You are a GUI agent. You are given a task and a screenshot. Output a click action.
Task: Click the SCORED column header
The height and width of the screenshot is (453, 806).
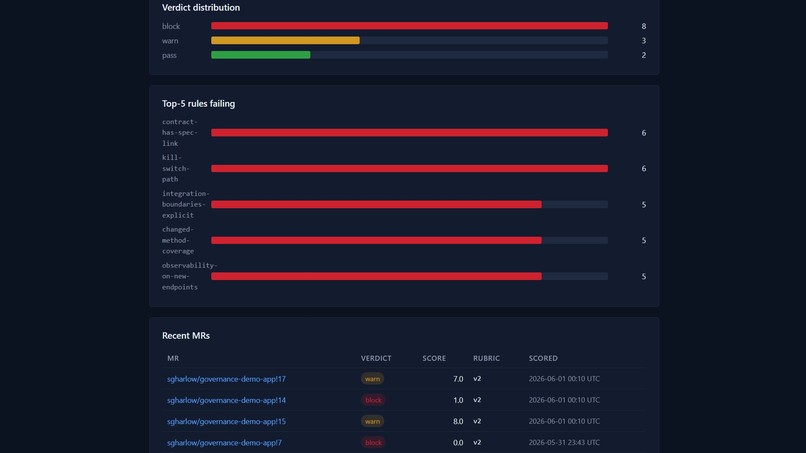point(543,358)
